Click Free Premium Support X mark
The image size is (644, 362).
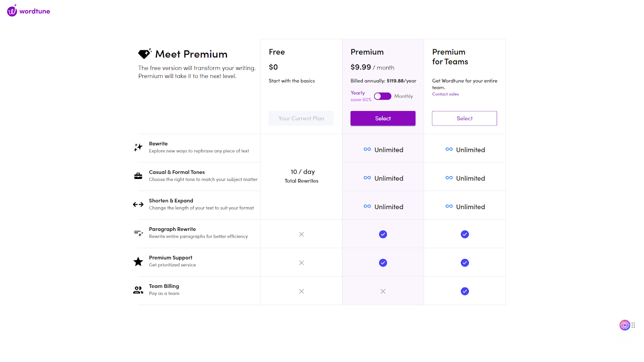[301, 263]
